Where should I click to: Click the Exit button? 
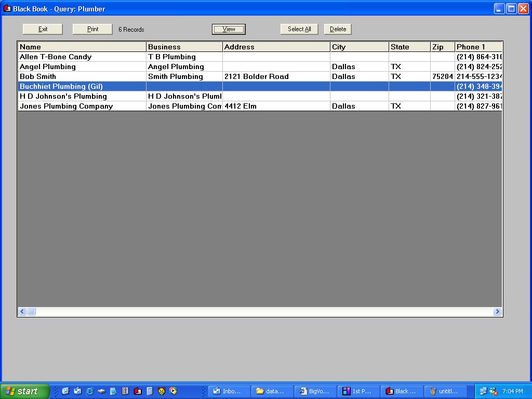pos(43,29)
